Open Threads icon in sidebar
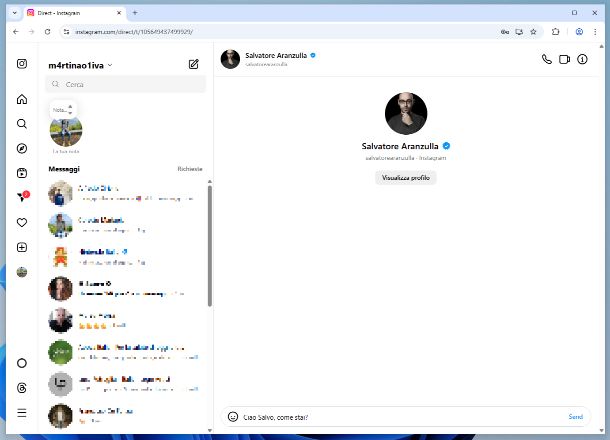The width and height of the screenshot is (610, 440). tap(22, 388)
